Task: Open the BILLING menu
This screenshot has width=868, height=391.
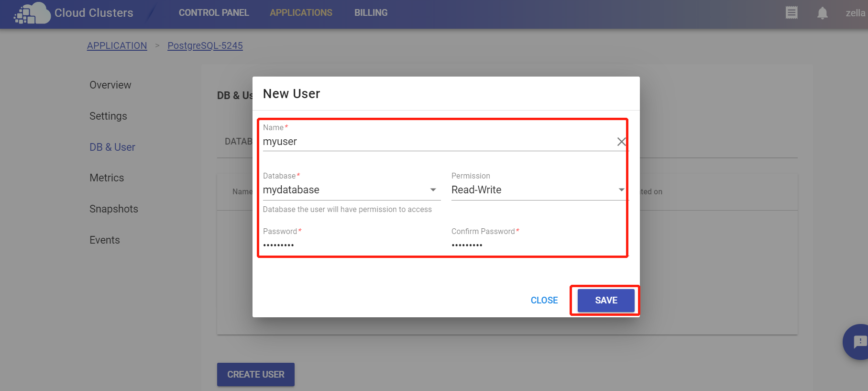Action: (371, 13)
